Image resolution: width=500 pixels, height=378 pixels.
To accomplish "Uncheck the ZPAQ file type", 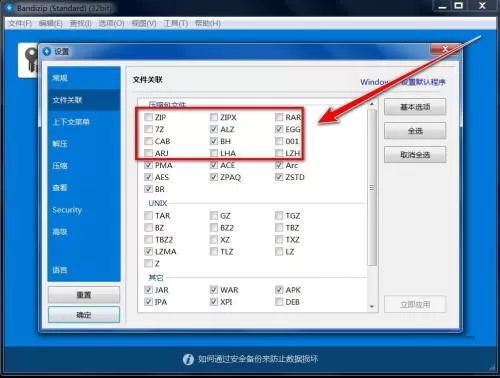I will coord(214,177).
